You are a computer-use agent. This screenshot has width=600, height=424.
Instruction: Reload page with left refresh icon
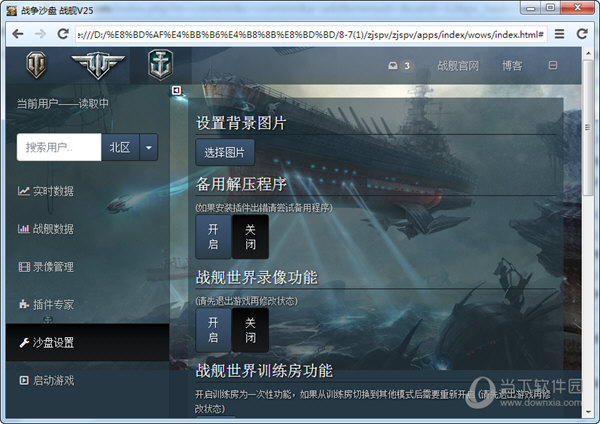tap(63, 34)
